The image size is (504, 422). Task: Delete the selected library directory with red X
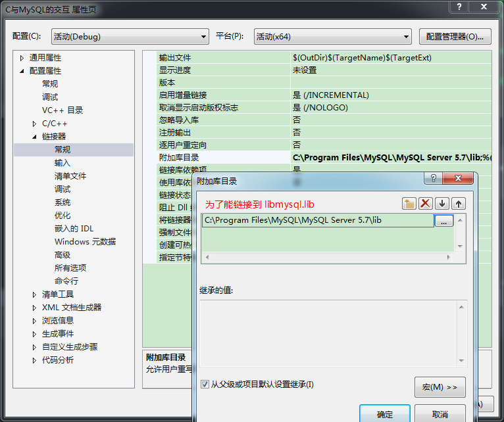[426, 204]
